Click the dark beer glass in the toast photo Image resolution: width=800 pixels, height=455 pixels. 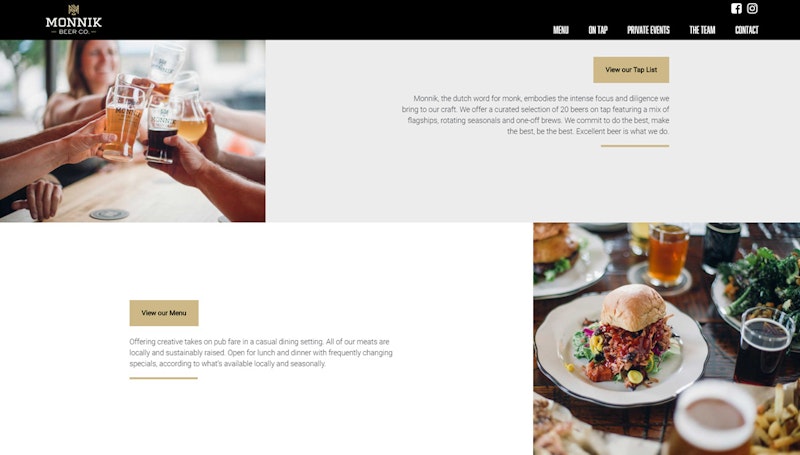pos(163,131)
